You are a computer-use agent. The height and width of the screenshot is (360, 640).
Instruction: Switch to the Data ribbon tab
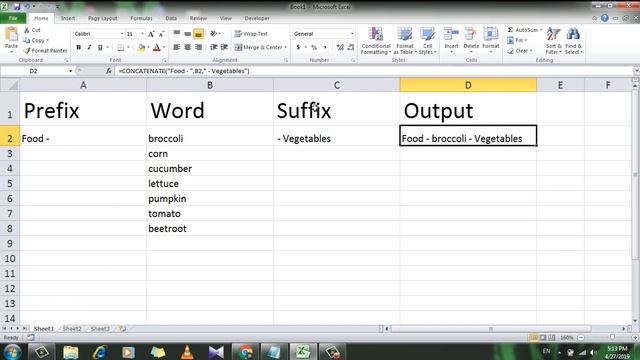[171, 18]
